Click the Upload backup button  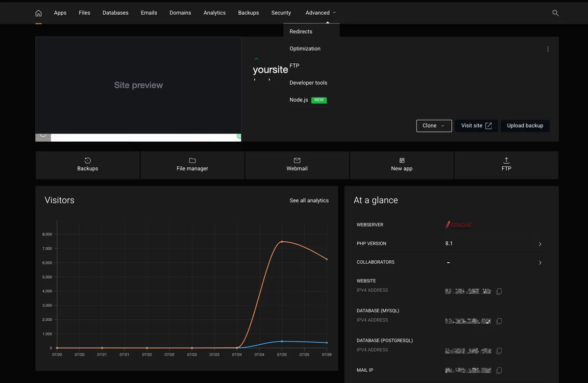(525, 126)
